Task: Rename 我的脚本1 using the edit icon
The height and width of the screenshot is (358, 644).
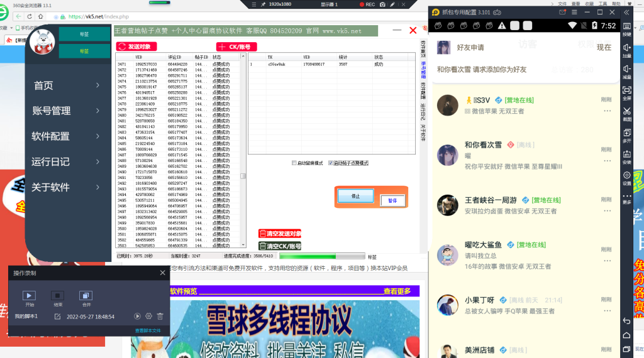Action: point(58,317)
